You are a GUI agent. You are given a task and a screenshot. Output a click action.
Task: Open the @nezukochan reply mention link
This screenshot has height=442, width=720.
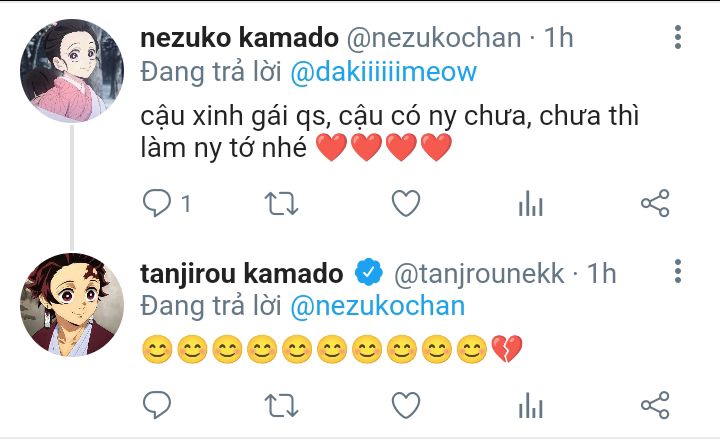point(378,306)
